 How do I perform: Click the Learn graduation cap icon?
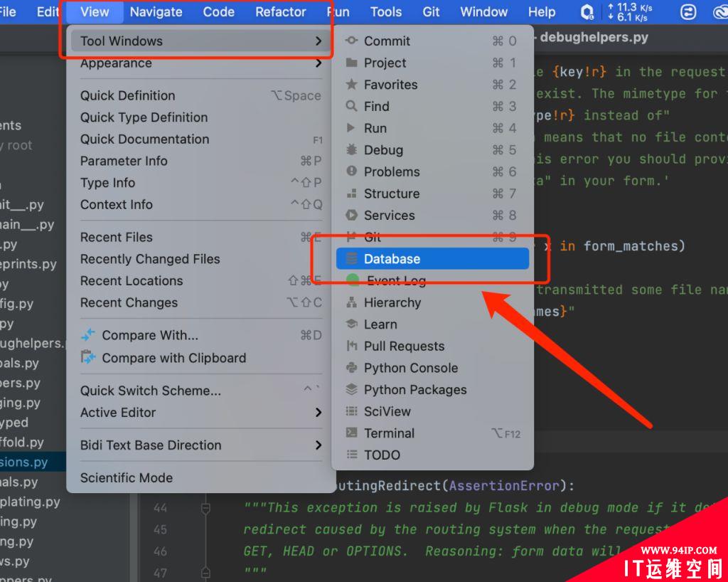point(351,324)
